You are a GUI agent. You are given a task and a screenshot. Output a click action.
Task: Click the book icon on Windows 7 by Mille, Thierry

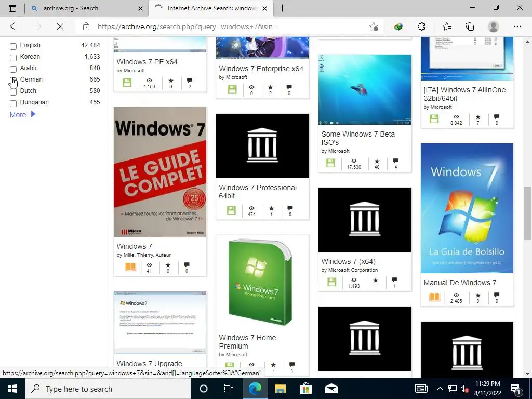coord(130,267)
